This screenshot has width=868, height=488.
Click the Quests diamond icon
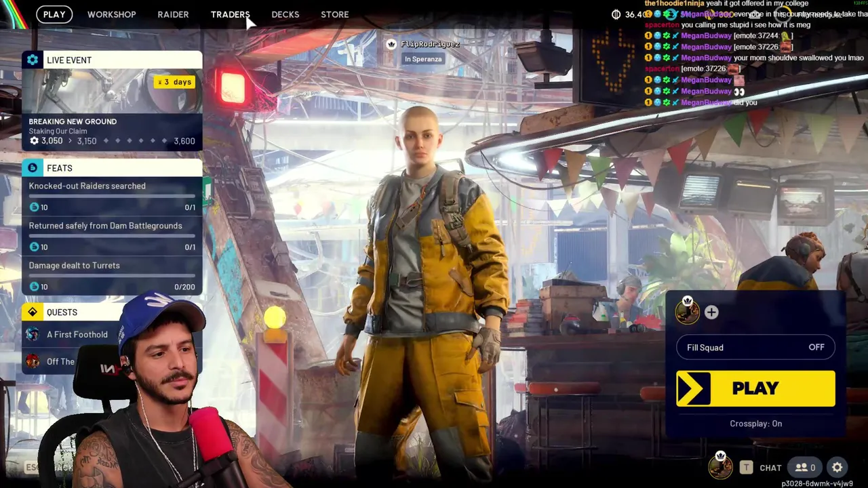coord(33,312)
